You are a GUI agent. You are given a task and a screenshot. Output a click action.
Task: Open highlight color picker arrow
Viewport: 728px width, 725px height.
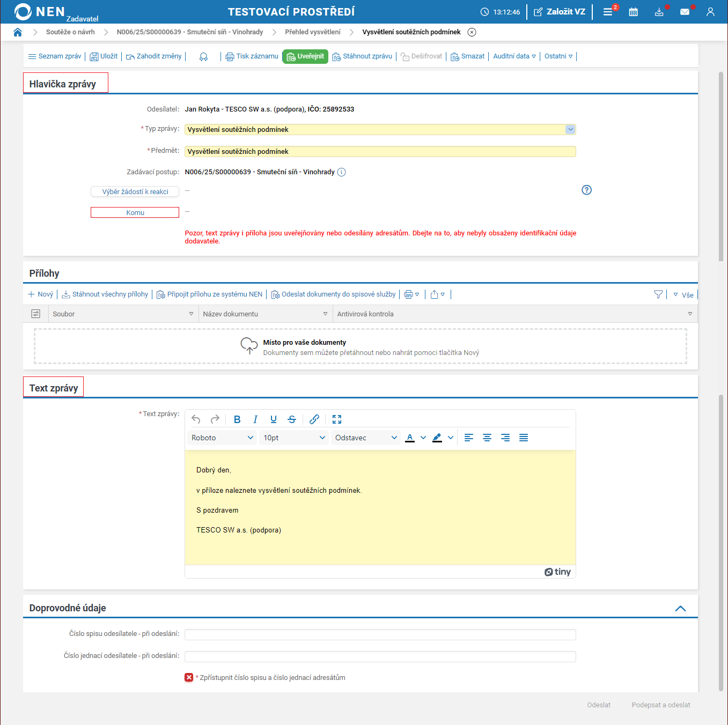point(451,438)
